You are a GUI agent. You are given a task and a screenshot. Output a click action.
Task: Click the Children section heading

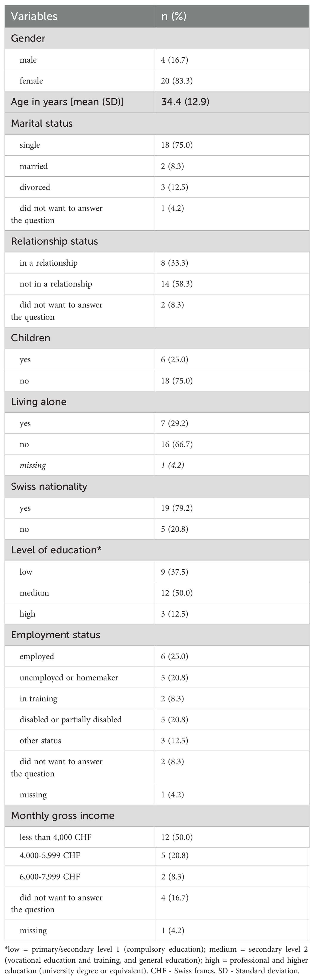[x=31, y=338]
